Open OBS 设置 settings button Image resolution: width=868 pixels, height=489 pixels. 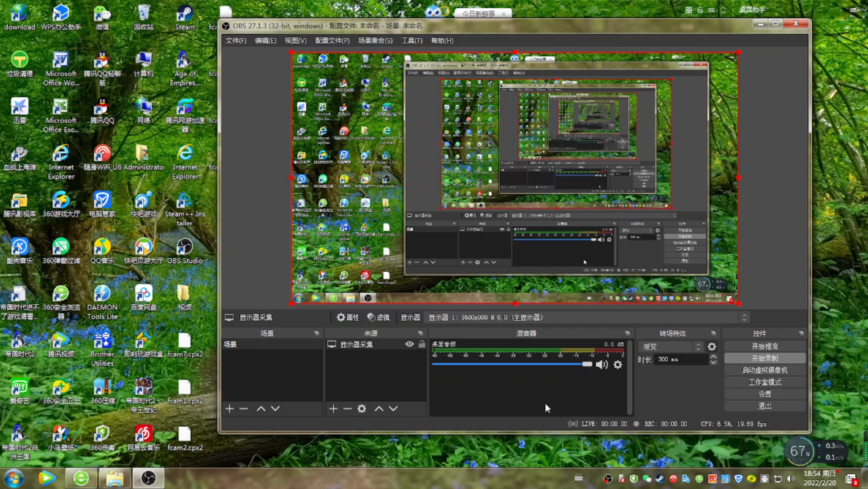click(x=765, y=394)
